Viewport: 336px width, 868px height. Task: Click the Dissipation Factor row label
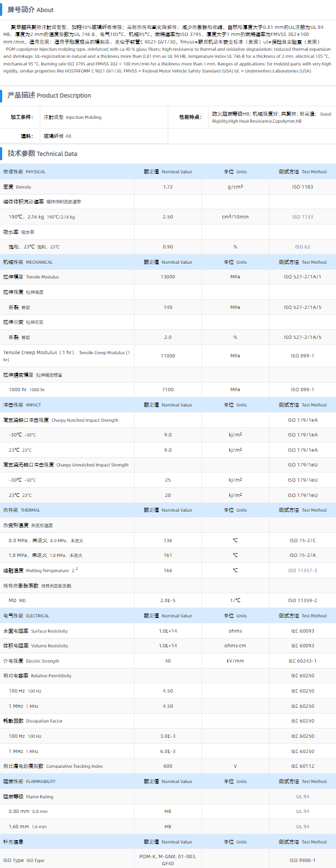pos(33,721)
